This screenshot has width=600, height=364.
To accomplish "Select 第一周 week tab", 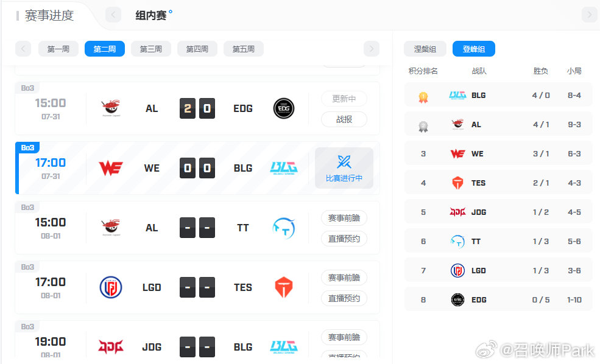I will [58, 49].
